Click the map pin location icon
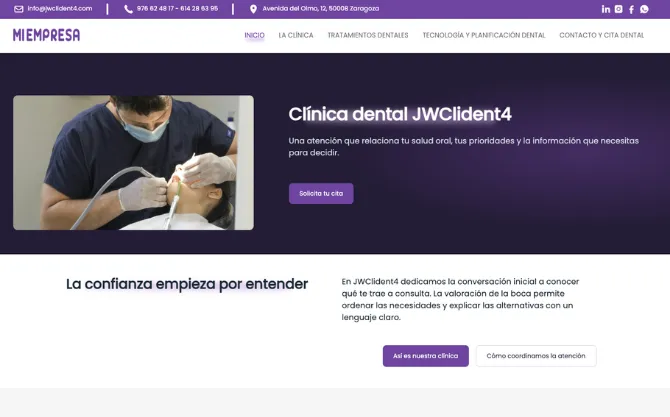This screenshot has height=417, width=670. [253, 9]
